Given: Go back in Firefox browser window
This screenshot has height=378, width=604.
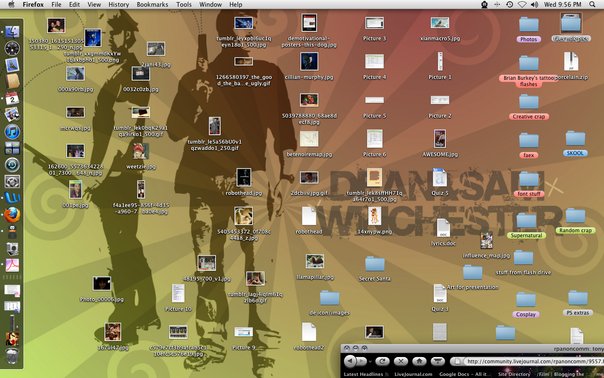Looking at the screenshot, I should [x=350, y=361].
